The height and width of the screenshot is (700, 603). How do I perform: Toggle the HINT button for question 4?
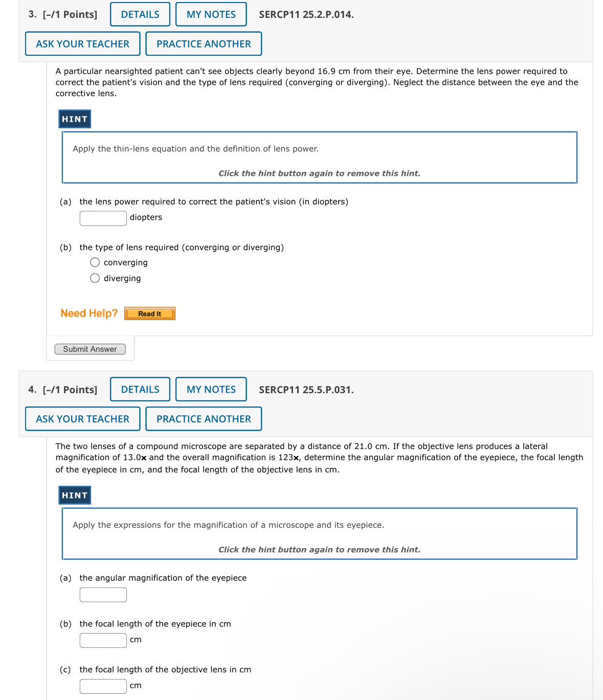pos(74,495)
